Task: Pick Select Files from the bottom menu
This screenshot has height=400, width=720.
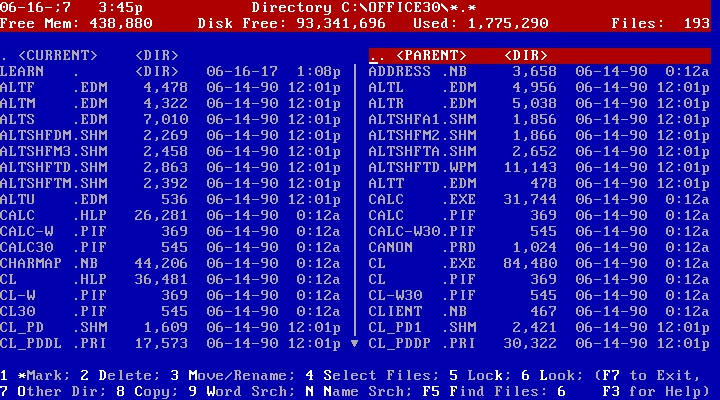Action: point(372,376)
